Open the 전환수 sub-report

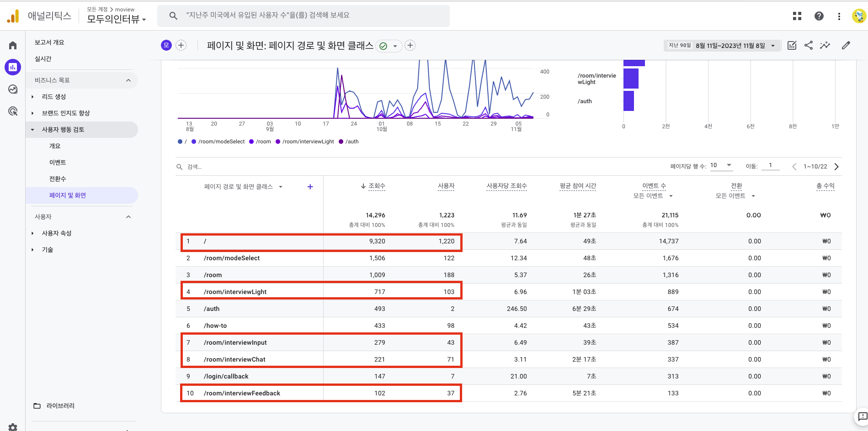[58, 179]
